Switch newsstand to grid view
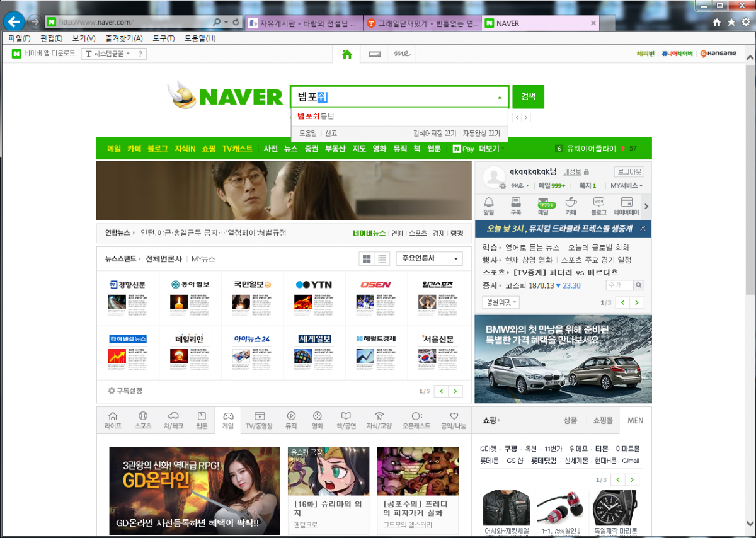Screen dimensions: 756x538 [x=366, y=259]
